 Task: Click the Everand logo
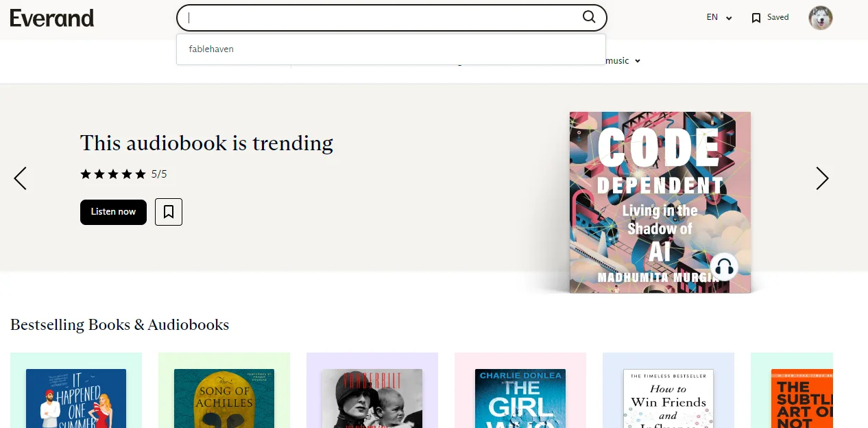click(52, 18)
